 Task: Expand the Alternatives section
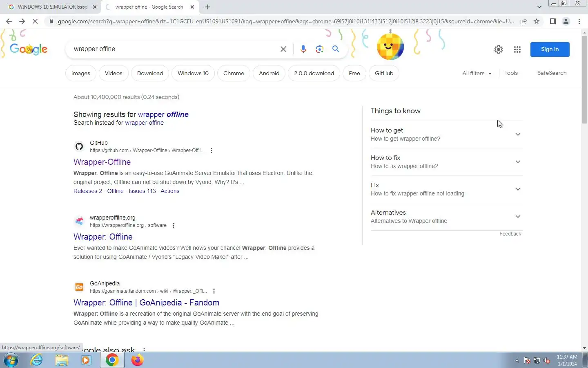(x=446, y=217)
